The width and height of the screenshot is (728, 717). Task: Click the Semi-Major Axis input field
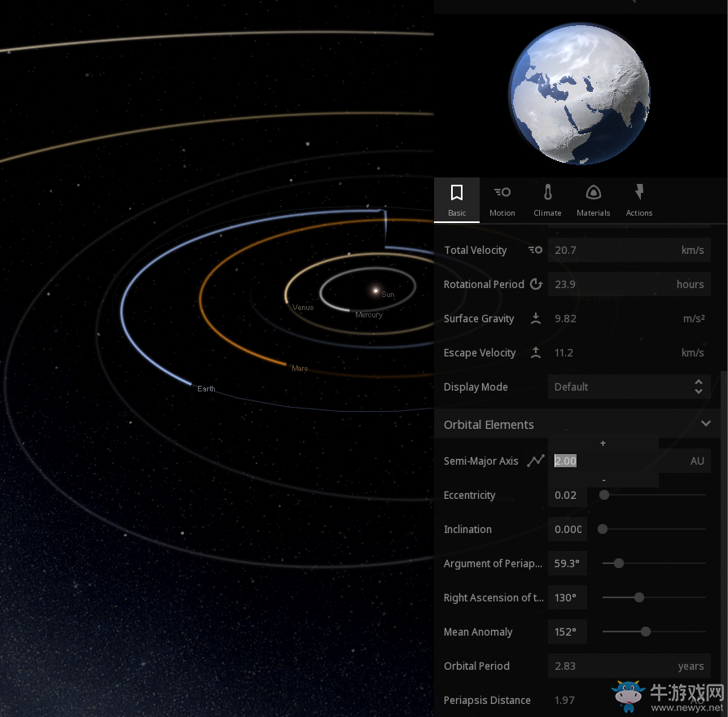629,461
